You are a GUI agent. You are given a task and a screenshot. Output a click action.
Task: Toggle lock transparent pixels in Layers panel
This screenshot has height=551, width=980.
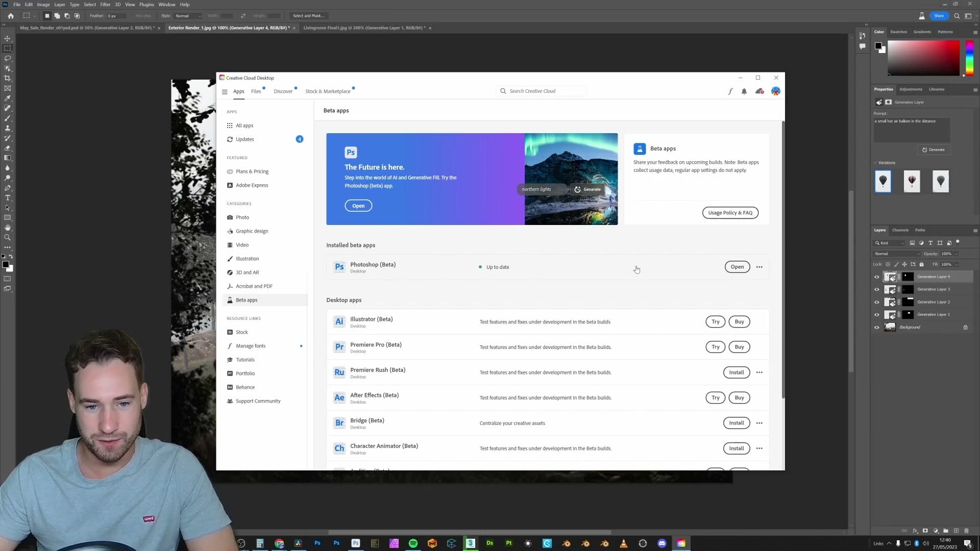[x=888, y=264]
